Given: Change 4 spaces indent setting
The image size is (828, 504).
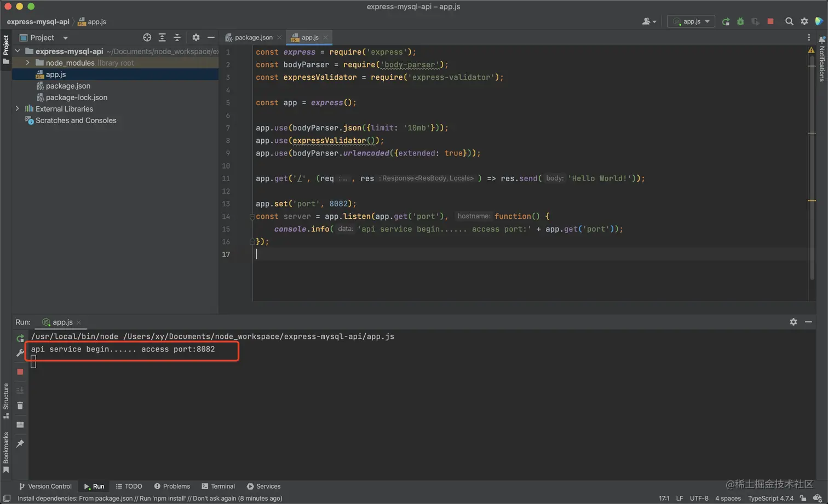Looking at the screenshot, I should (x=728, y=498).
